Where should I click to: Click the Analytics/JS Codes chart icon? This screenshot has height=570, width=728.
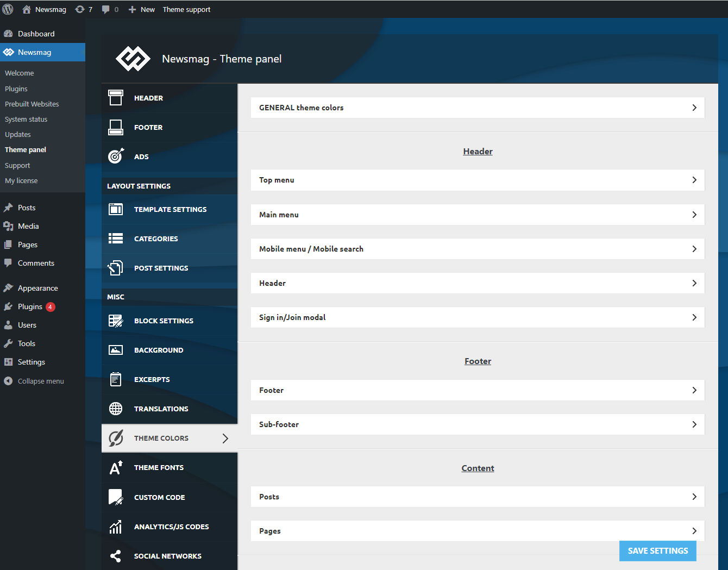[x=116, y=527]
